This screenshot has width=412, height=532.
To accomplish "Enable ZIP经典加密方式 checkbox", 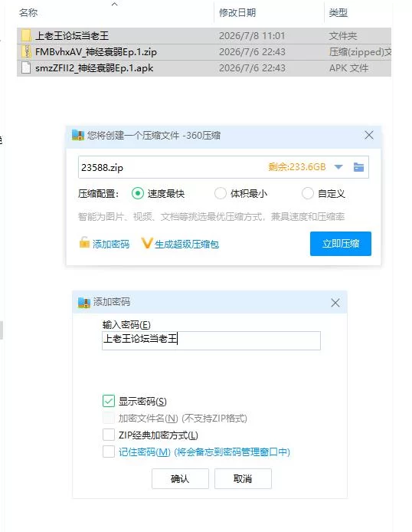I will (x=109, y=435).
